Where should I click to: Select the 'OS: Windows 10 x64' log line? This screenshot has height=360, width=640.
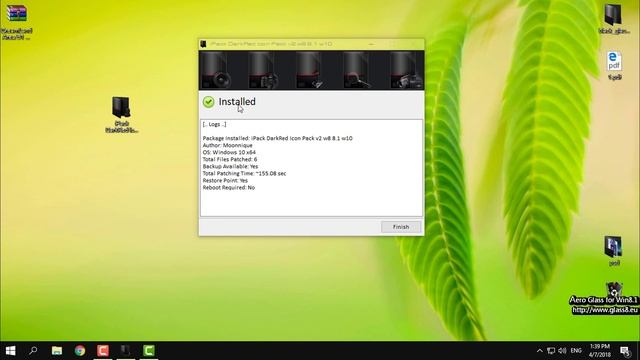click(x=229, y=152)
